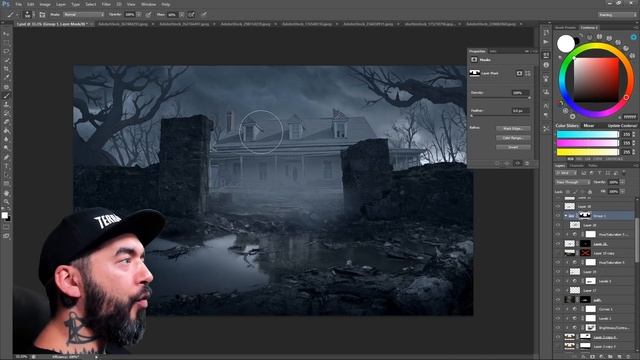Select the Brush tool in toolbar
This screenshot has height=360, width=640.
6,96
